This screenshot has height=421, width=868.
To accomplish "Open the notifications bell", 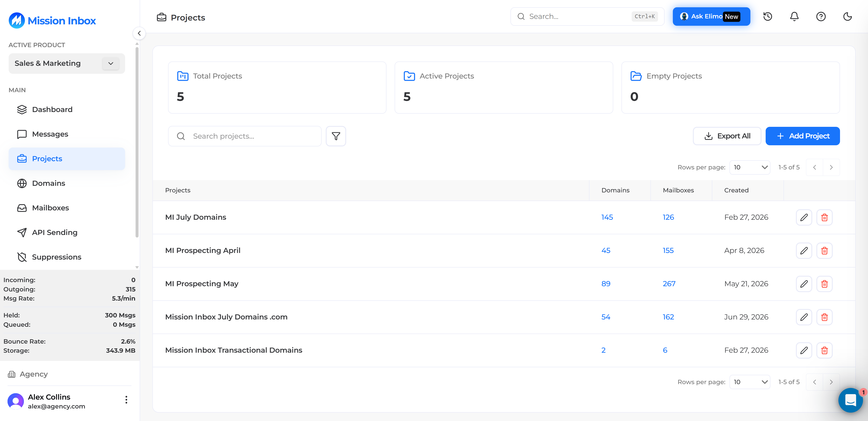I will coord(794,17).
